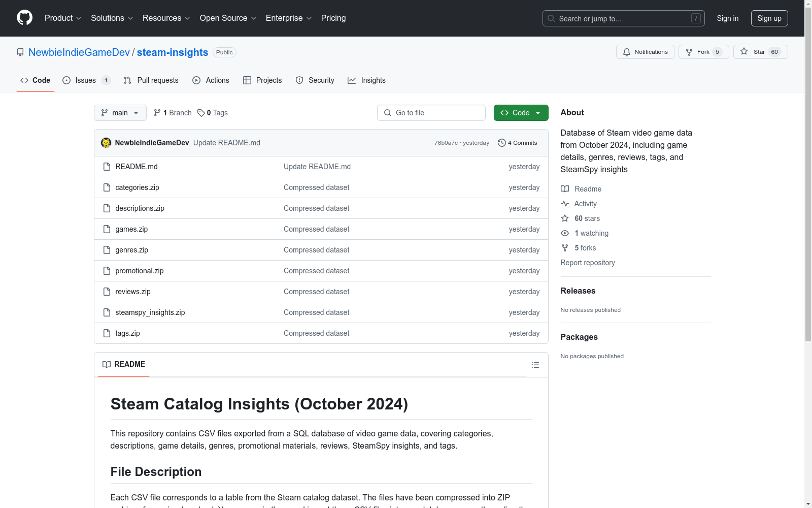
Task: Click the NewbieIndieGameDev avatar in commit row
Action: [106, 143]
